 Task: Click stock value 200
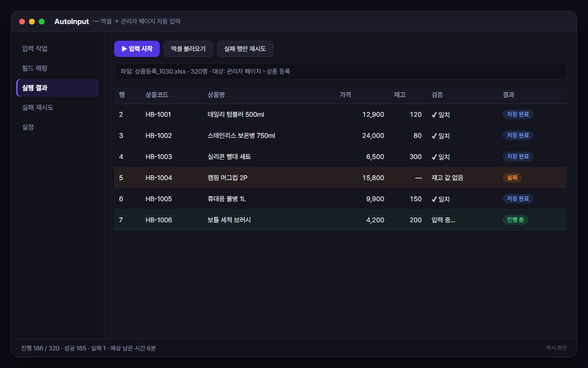coord(416,220)
